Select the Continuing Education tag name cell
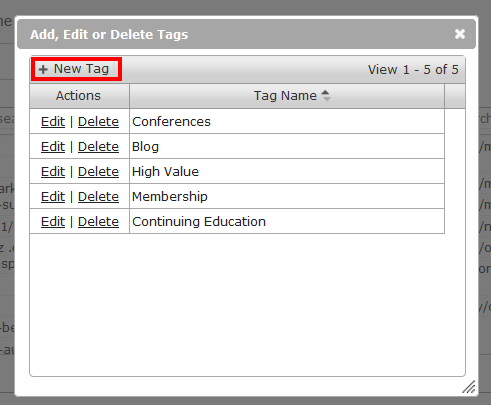The height and width of the screenshot is (405, 491). click(x=287, y=221)
